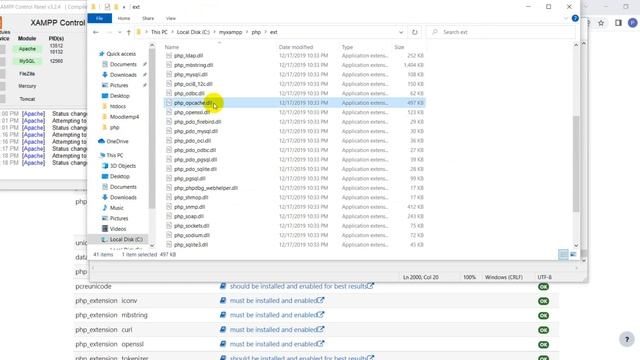Expand chevron after myxampp in address bar
This screenshot has width=640, height=360.
click(247, 32)
